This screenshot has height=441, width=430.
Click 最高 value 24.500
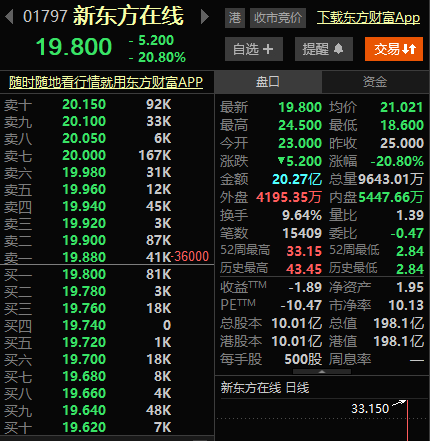click(300, 125)
